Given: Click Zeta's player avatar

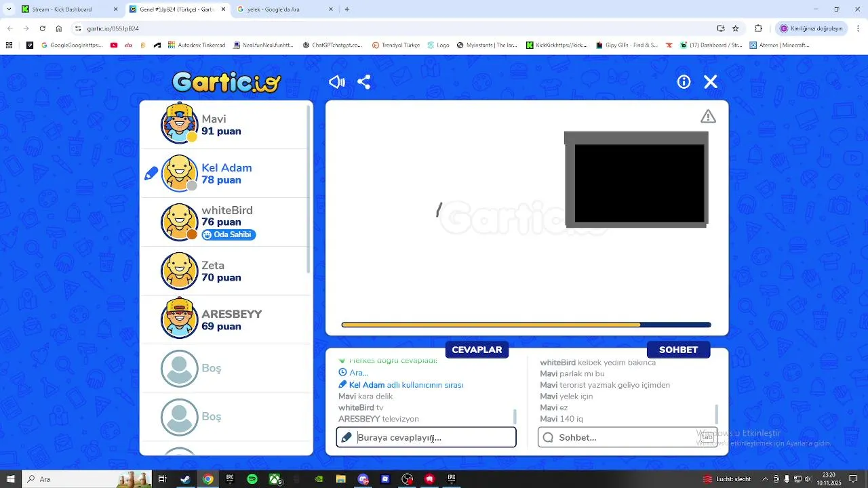Looking at the screenshot, I should coord(180,270).
